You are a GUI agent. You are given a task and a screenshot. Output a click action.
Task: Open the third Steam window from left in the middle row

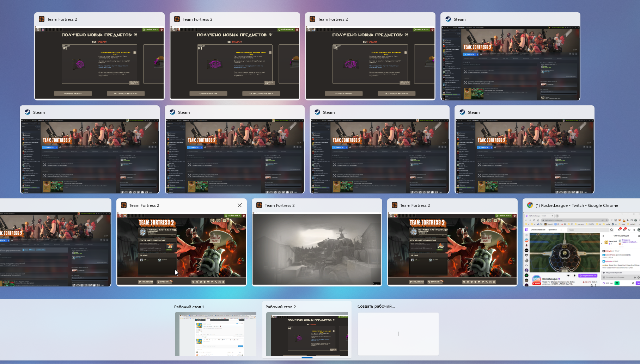(380, 156)
